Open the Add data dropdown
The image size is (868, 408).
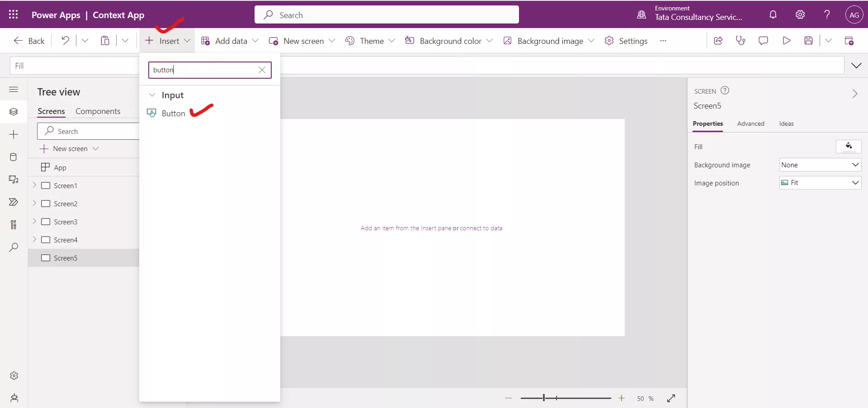[x=230, y=41]
